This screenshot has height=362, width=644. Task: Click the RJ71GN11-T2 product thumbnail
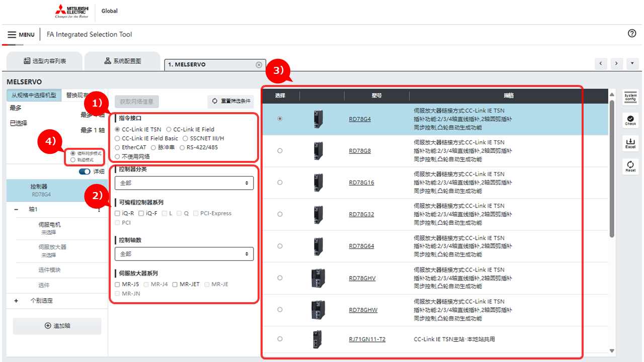point(317,339)
